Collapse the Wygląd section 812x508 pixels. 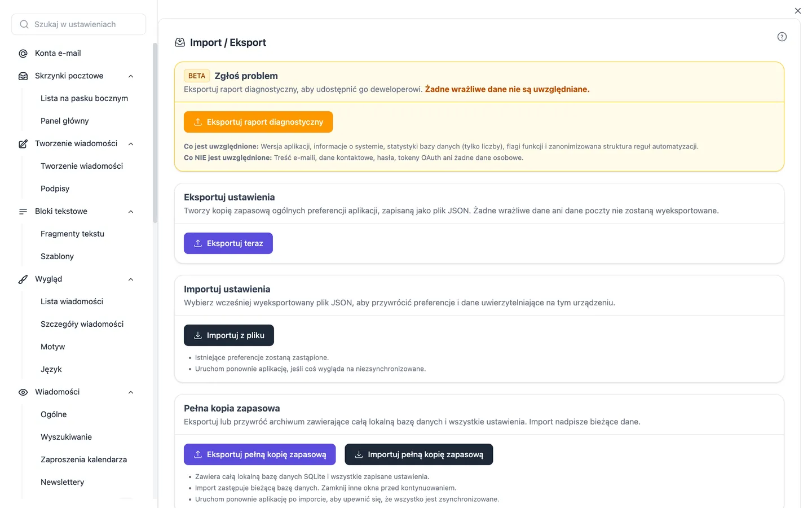tap(131, 279)
